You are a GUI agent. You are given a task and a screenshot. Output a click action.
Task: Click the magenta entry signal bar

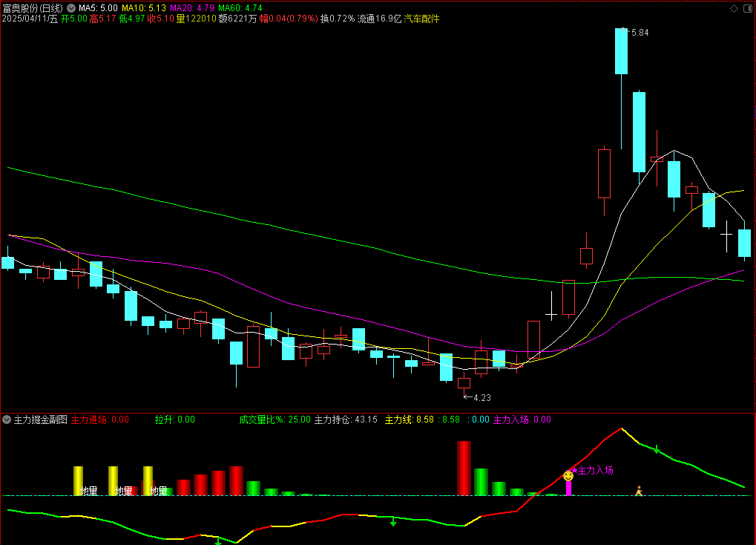click(x=568, y=488)
